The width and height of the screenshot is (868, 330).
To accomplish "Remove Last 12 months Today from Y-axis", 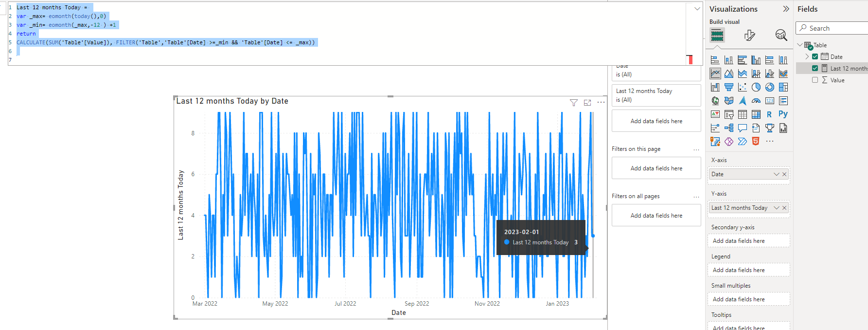I will click(x=784, y=208).
